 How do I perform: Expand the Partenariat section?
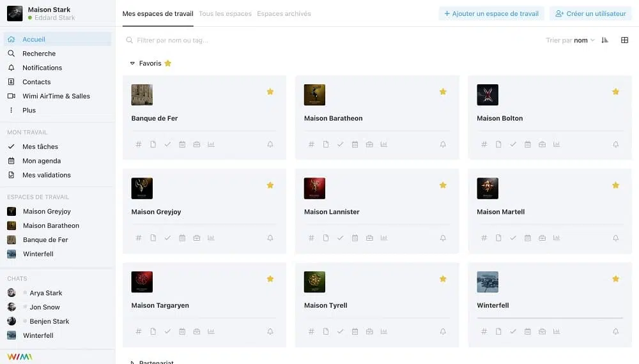(x=132, y=362)
